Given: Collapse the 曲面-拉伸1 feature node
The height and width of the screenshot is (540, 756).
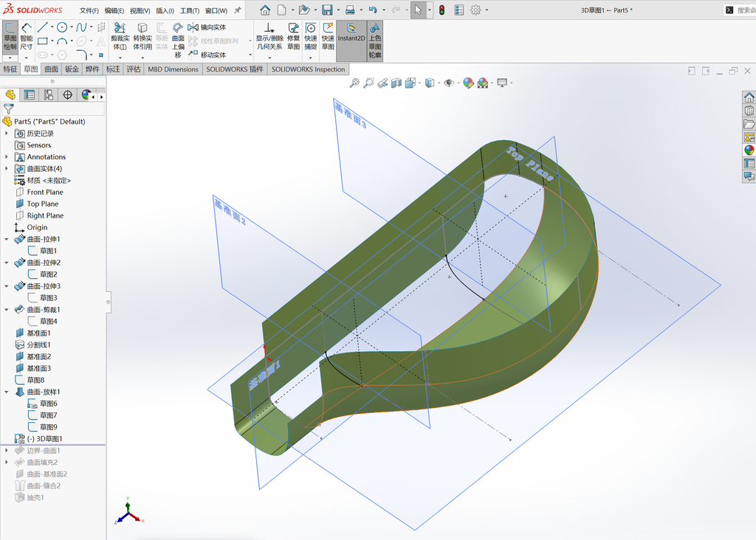Looking at the screenshot, I should 6,239.
